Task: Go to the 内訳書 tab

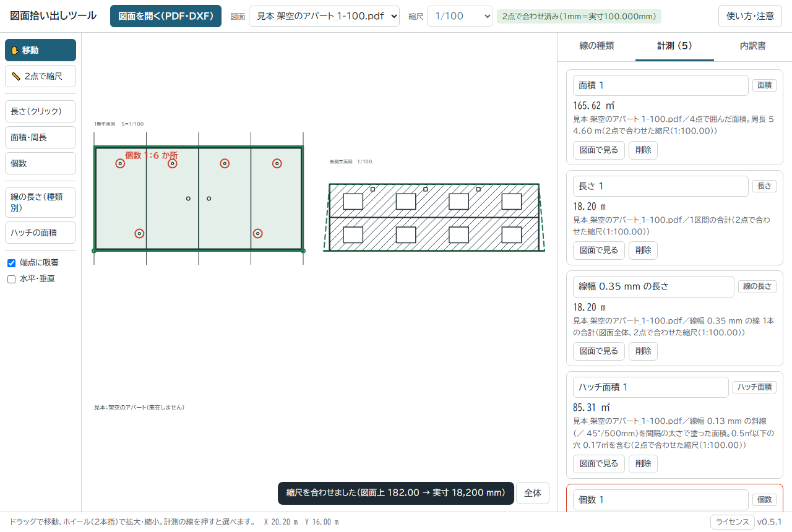Action: click(x=752, y=46)
